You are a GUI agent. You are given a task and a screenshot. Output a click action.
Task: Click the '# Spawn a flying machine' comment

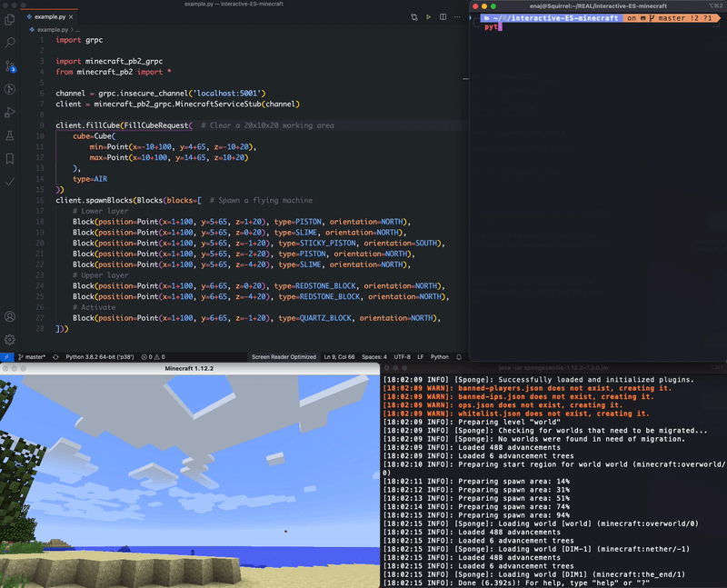(261, 201)
